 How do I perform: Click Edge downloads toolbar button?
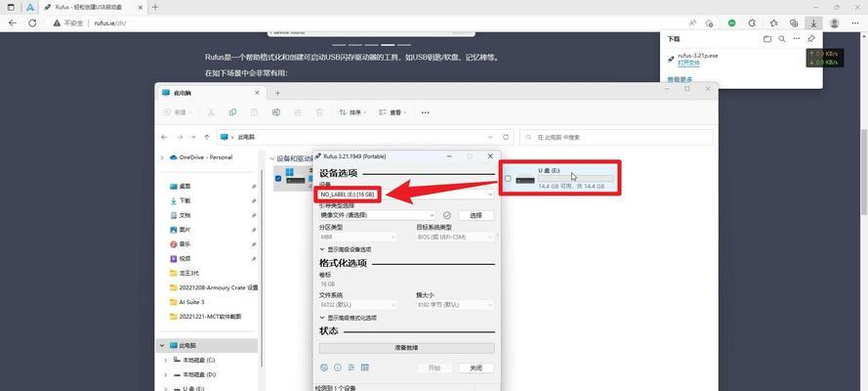pyautogui.click(x=813, y=23)
